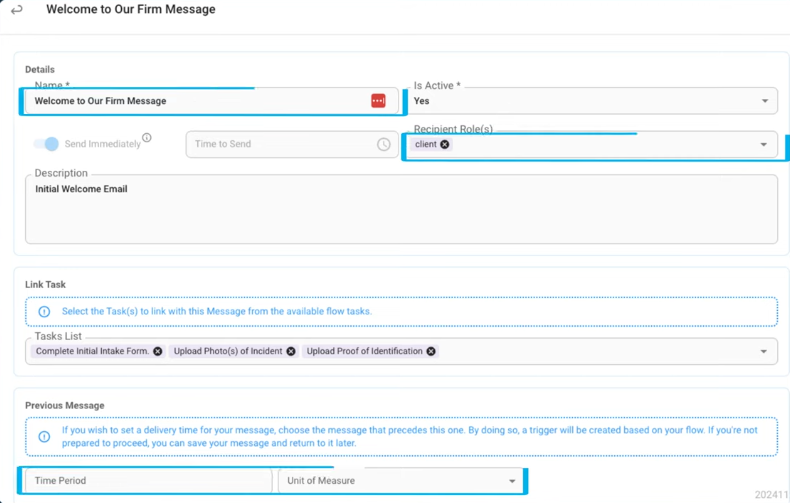Click the info icon in Link Task notice
The height and width of the screenshot is (503, 790).
click(x=44, y=312)
